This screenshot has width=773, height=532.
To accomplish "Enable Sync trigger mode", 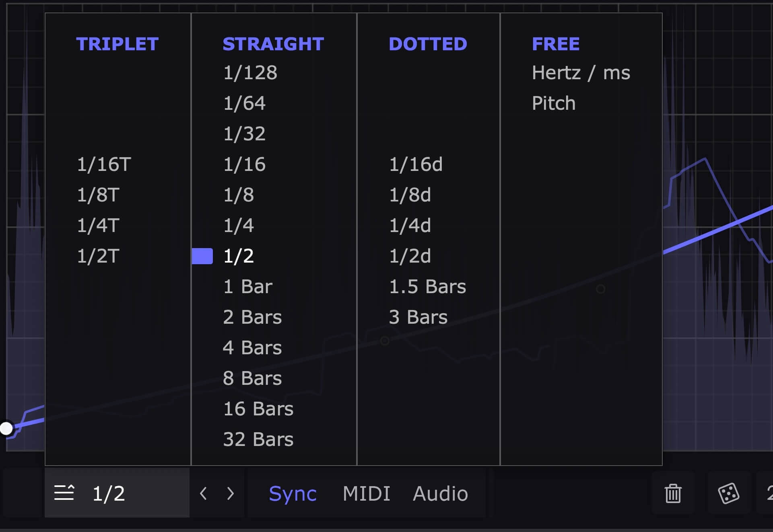I will (293, 493).
